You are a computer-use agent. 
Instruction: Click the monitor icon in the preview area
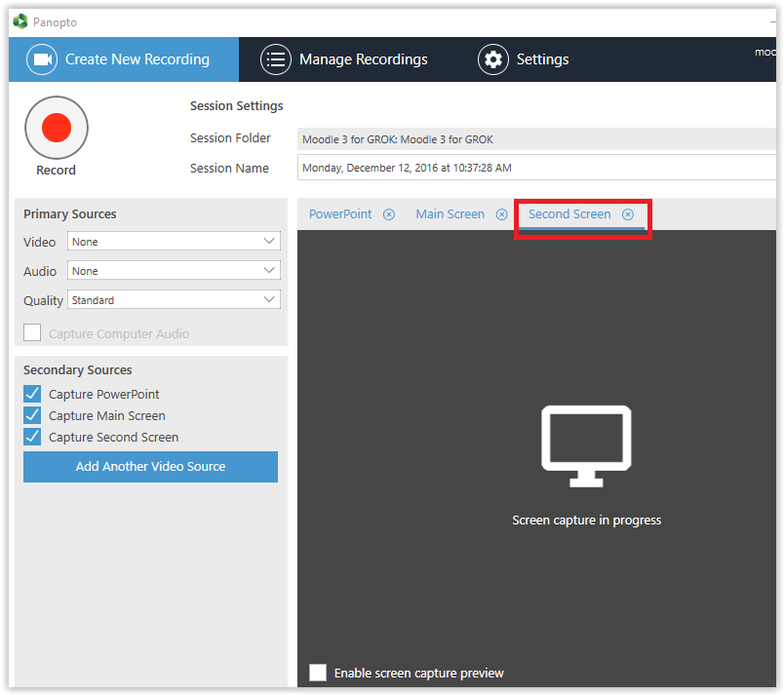[x=586, y=445]
